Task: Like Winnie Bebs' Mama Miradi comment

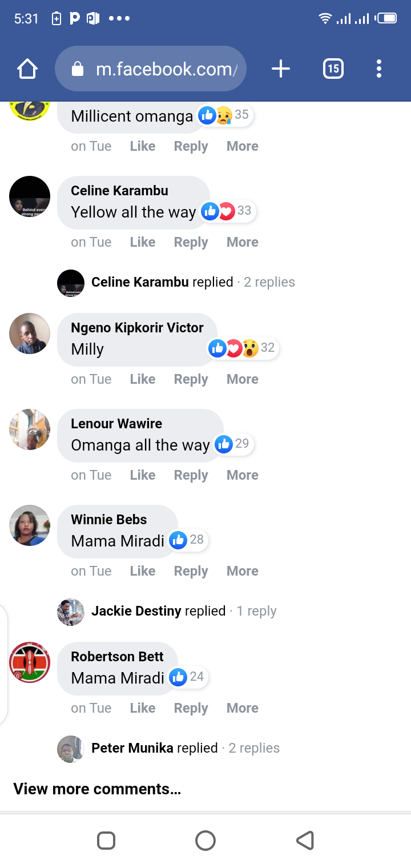Action: point(142,571)
